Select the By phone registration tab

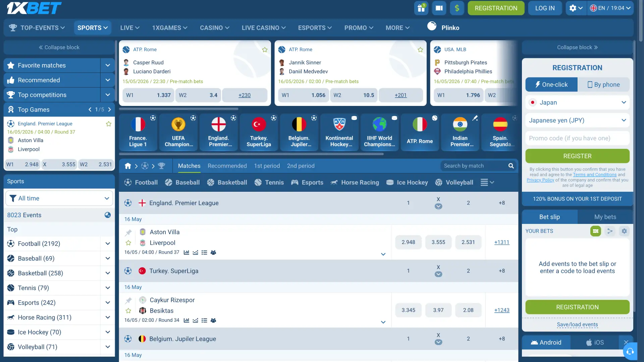[x=603, y=84]
